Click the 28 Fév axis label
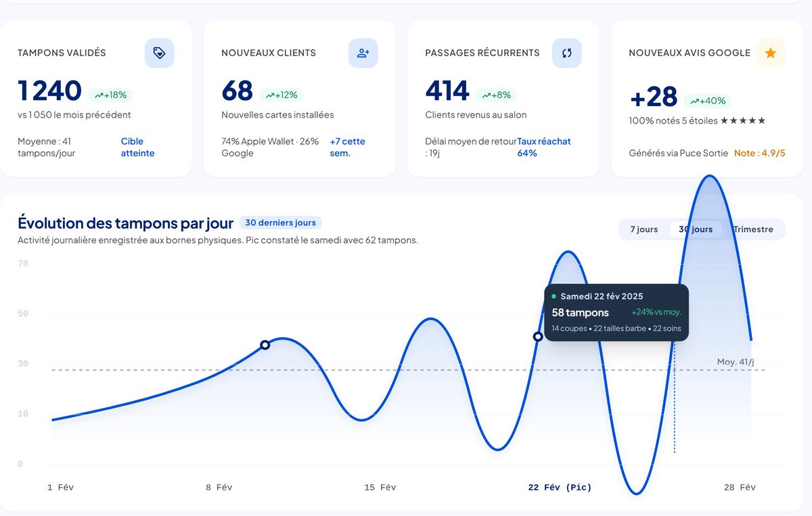Viewport: 812px width, 516px height. (740, 488)
